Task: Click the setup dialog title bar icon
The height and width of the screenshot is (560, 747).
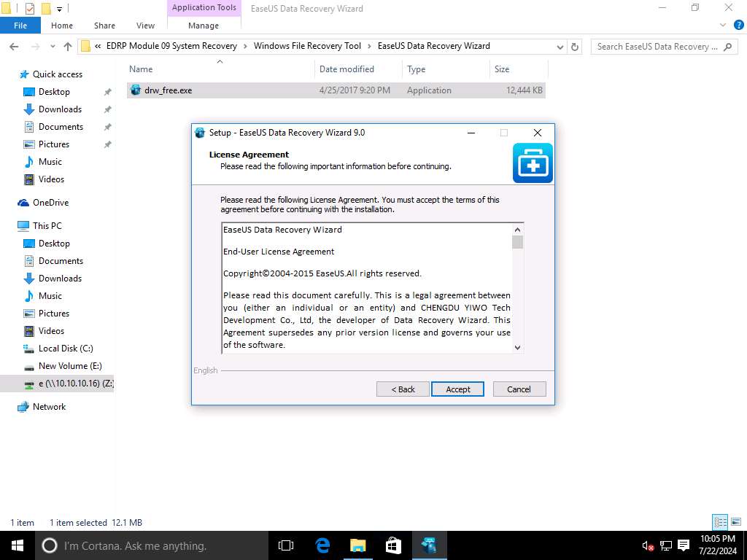Action: [x=200, y=133]
